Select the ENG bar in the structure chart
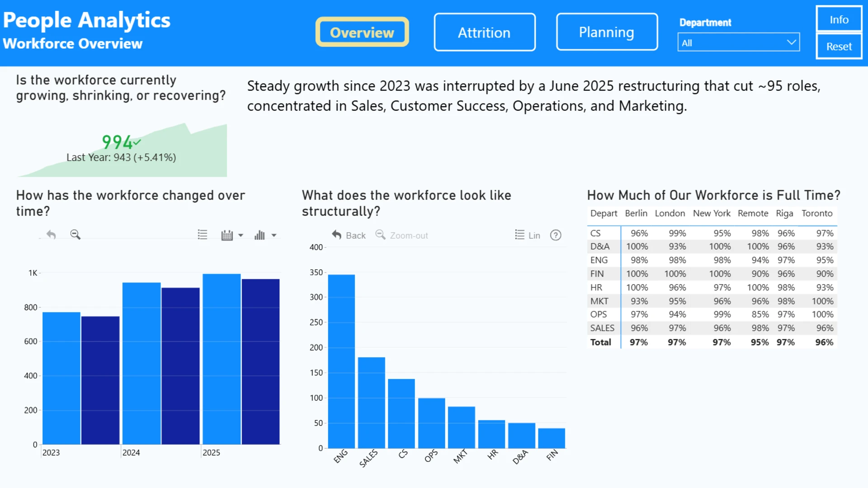 pyautogui.click(x=341, y=361)
